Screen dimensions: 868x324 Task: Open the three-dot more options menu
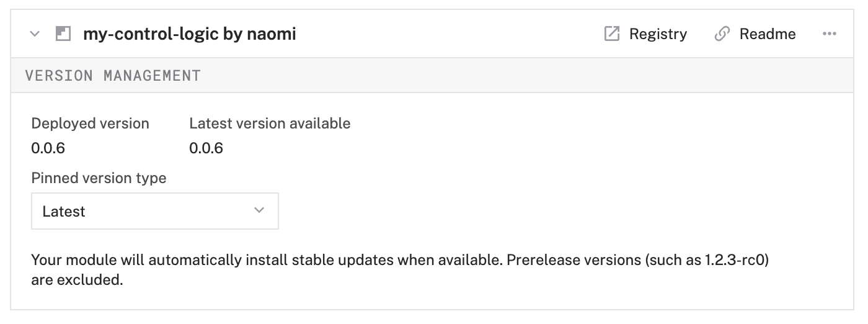830,34
